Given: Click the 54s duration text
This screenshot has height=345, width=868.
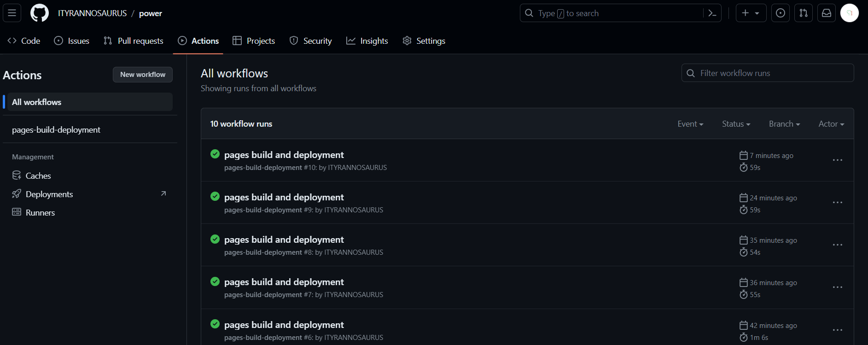Looking at the screenshot, I should tap(755, 252).
